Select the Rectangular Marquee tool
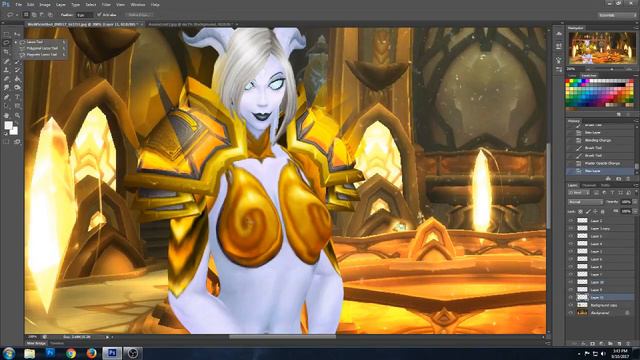 pyautogui.click(x=7, y=34)
